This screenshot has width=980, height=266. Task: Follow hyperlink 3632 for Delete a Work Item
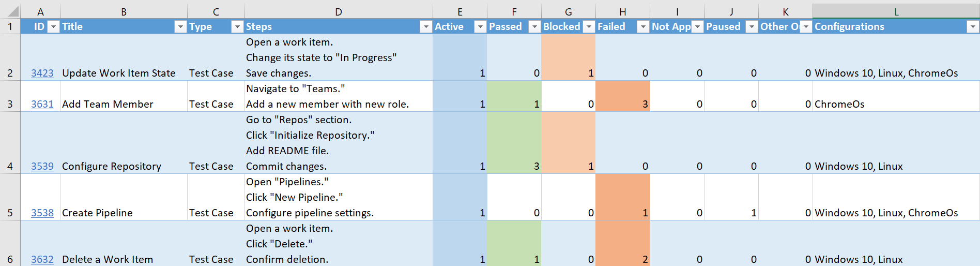(42, 259)
